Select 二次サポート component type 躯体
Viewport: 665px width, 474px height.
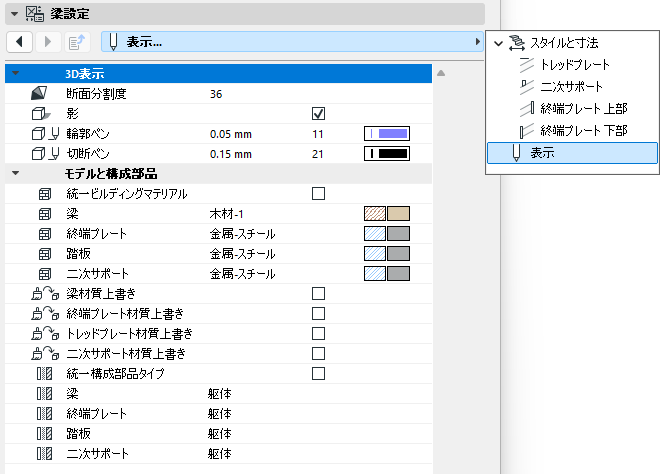pos(220,454)
